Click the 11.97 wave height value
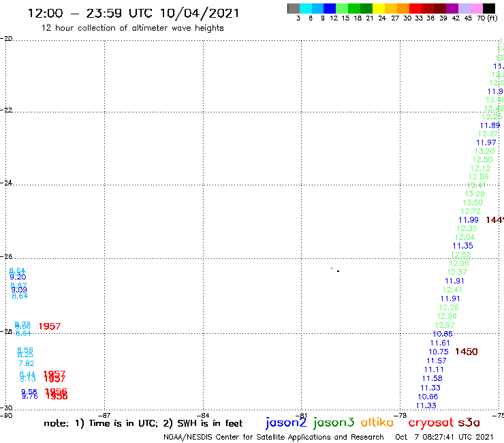Viewport: 504px width, 443px height. click(x=486, y=142)
